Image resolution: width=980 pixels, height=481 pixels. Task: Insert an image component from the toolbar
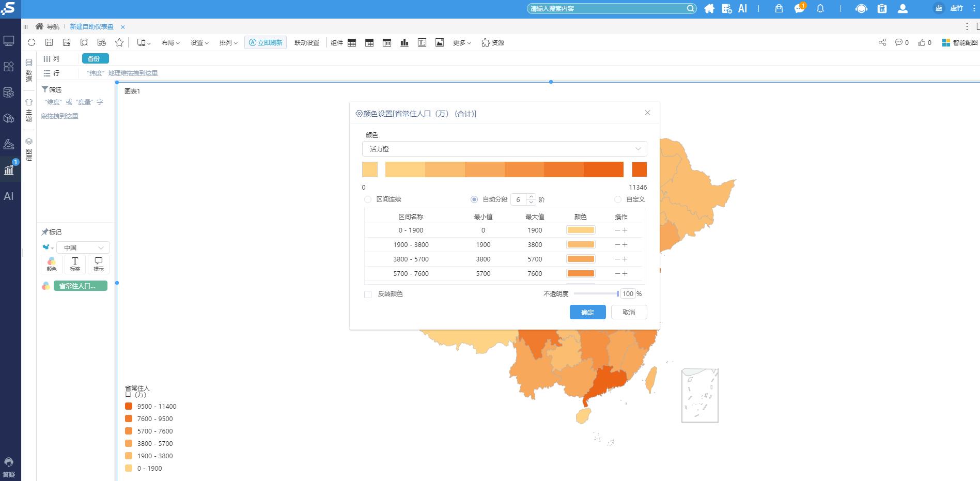click(439, 42)
